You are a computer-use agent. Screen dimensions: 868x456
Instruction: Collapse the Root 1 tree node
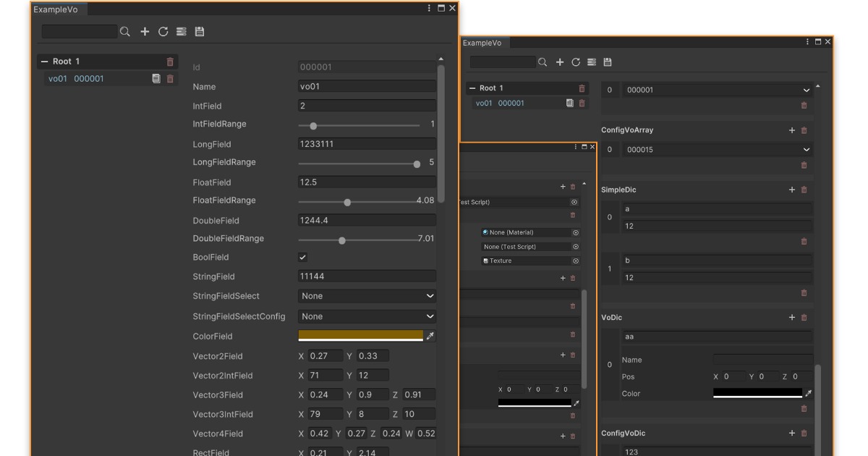(x=45, y=62)
